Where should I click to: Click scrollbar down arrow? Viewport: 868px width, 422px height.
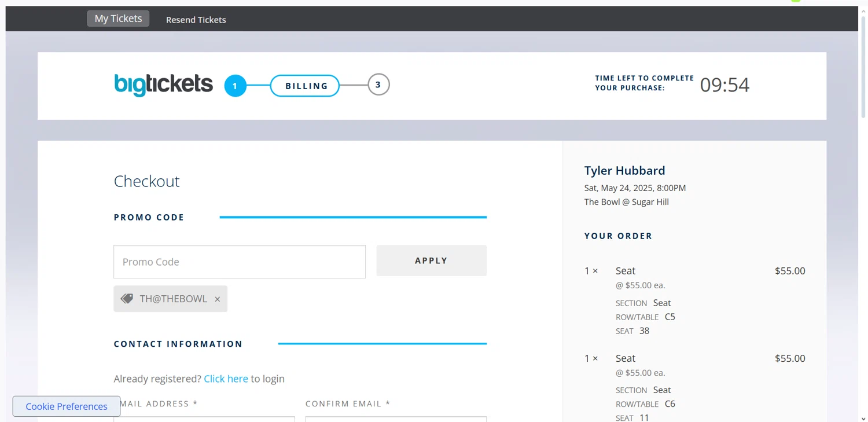point(863,417)
